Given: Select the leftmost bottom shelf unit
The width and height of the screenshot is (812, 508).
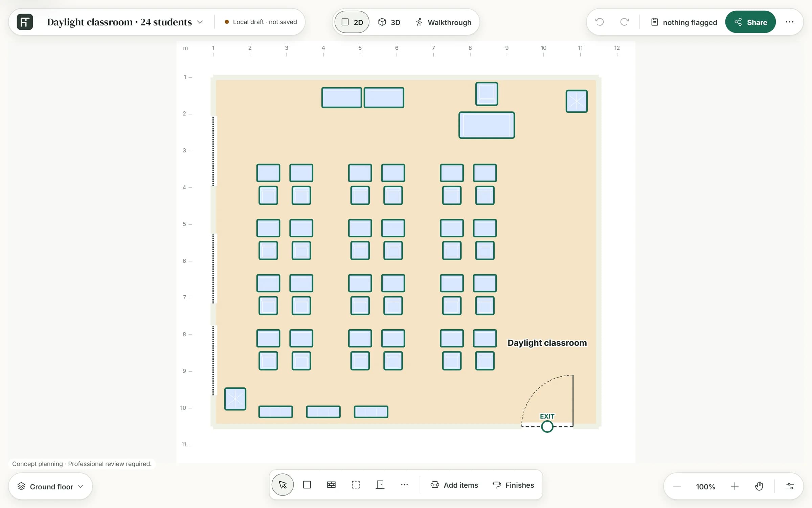Looking at the screenshot, I should tap(275, 412).
